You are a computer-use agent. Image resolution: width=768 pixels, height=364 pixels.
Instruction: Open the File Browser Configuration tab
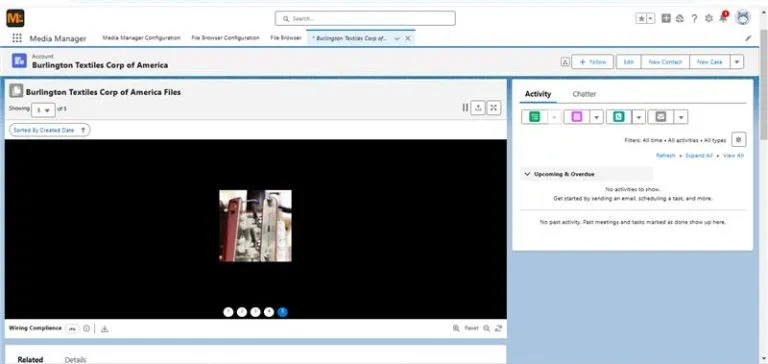[x=225, y=38]
